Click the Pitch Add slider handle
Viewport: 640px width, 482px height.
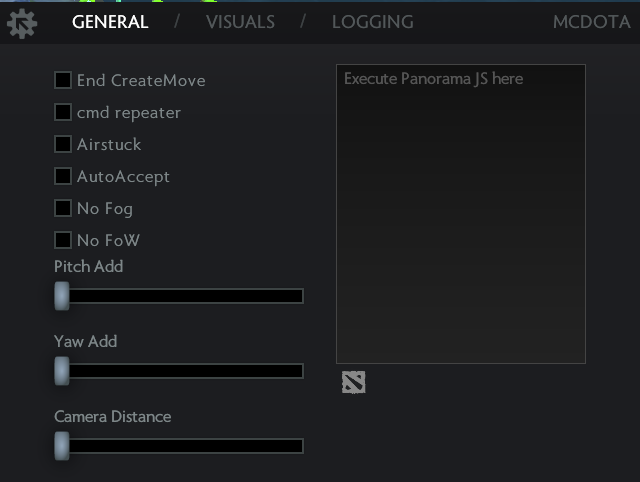pos(62,296)
